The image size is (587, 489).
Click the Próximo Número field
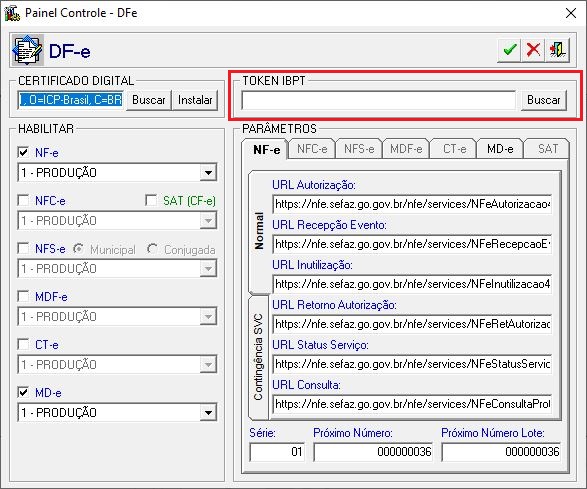tap(373, 452)
